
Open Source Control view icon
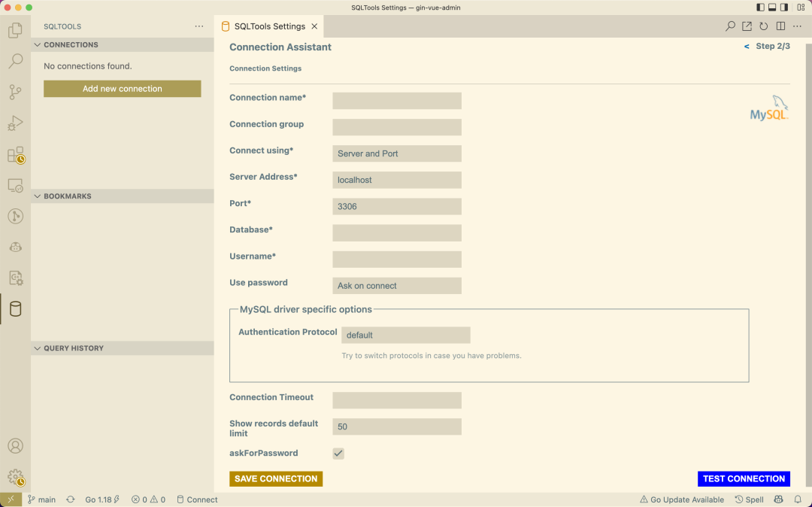click(x=15, y=93)
